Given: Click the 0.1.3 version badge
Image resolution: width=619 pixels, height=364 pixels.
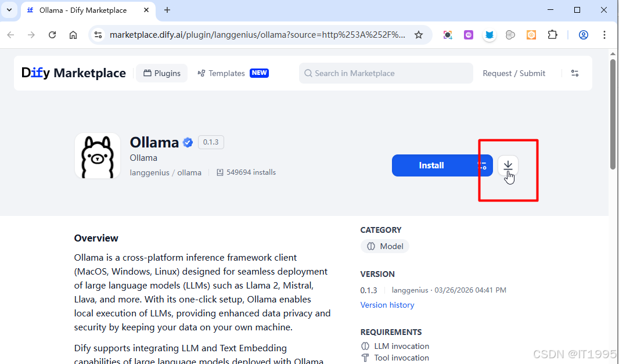Looking at the screenshot, I should tap(211, 142).
